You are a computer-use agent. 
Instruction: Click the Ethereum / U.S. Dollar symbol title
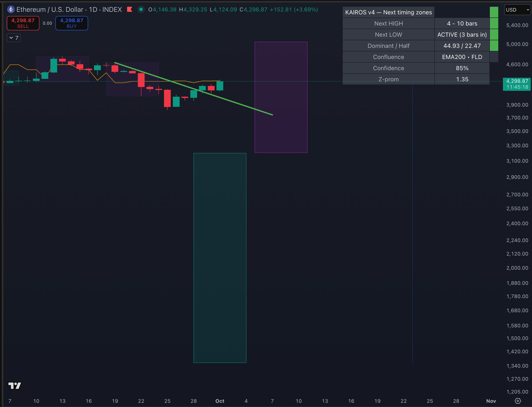(50, 10)
